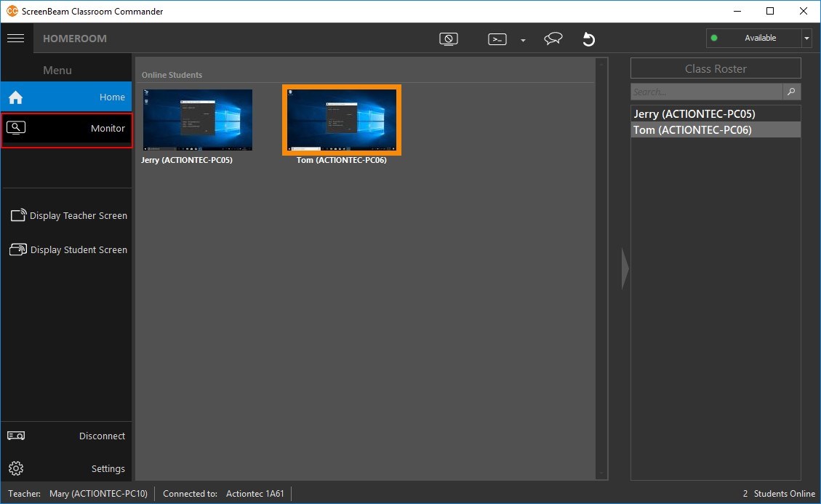Click Actiontec 1A61 in status bar
Viewport: 821px width, 504px height.
tap(255, 494)
